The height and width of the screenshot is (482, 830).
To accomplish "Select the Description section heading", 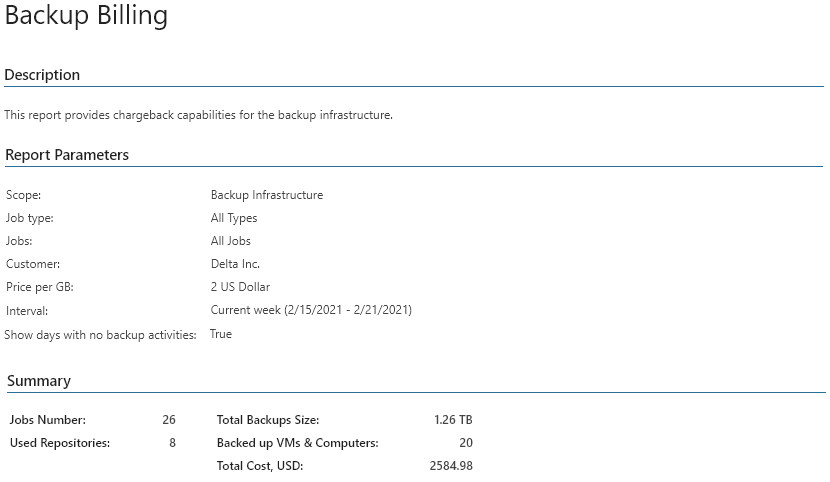I will pos(42,75).
